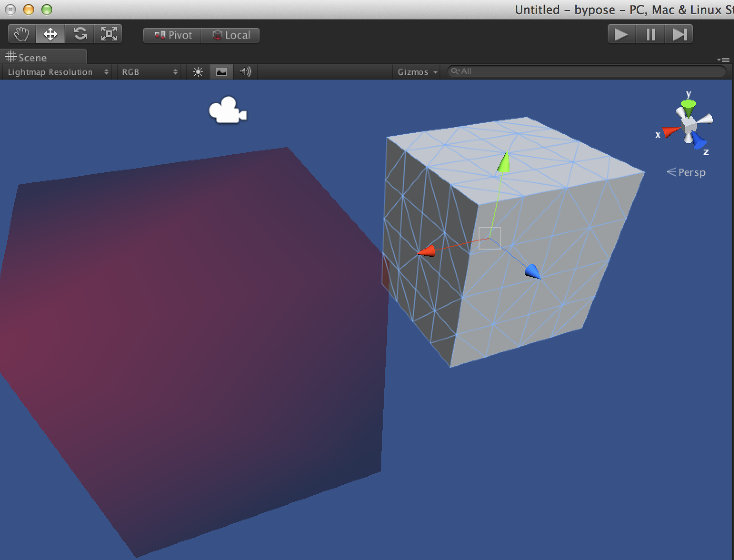
Task: Choose the Scale tool
Action: point(109,34)
